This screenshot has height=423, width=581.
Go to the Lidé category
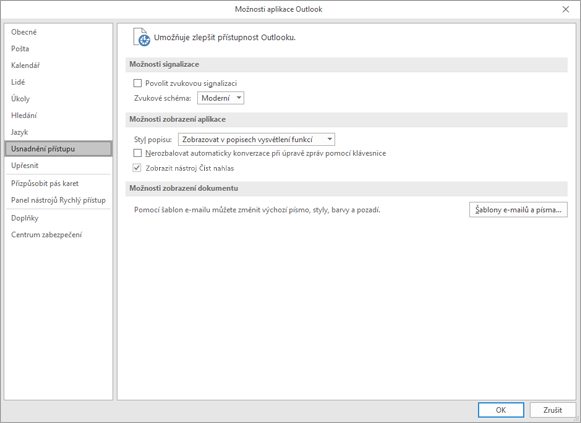18,82
